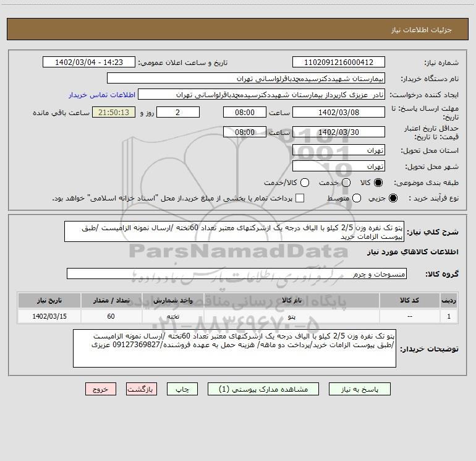The width and height of the screenshot is (476, 461).
Task: Click the گروه کالا field منسوجات و چرم
Action: pyautogui.click(x=237, y=274)
